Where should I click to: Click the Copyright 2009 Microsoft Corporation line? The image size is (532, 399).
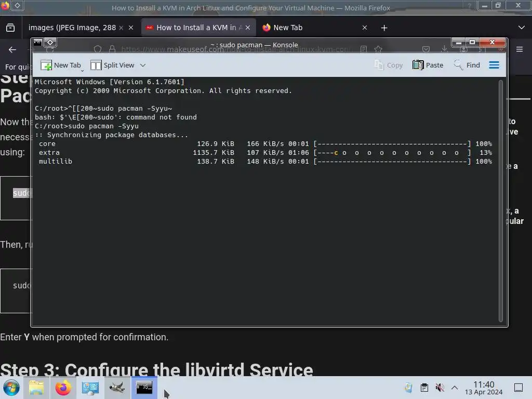coord(163,91)
